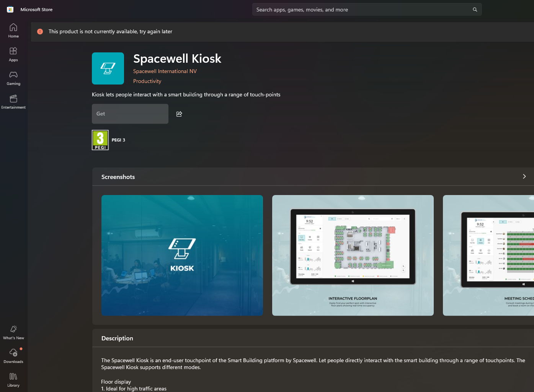Open the KIOSK logo screenshot thumbnail
The height and width of the screenshot is (392, 534).
(182, 255)
